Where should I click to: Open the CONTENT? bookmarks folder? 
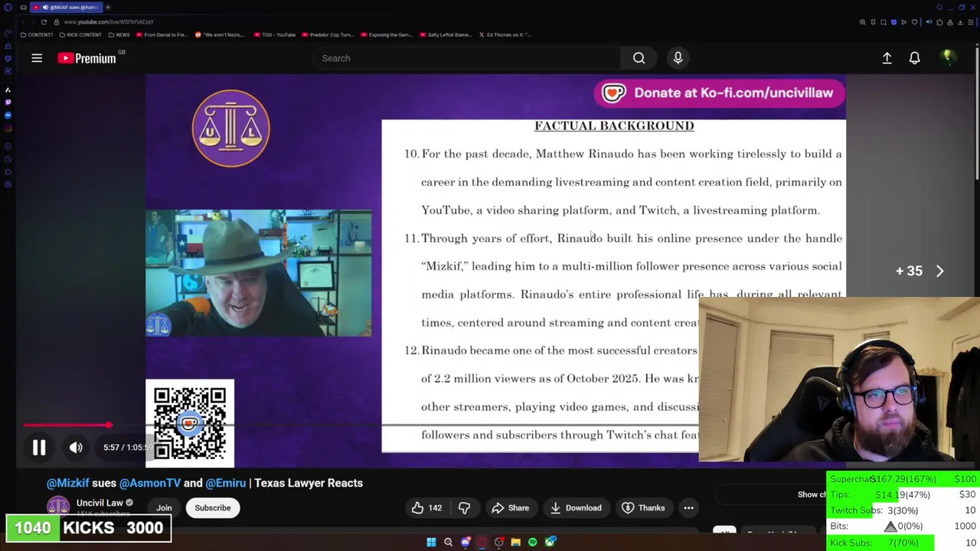click(x=37, y=34)
